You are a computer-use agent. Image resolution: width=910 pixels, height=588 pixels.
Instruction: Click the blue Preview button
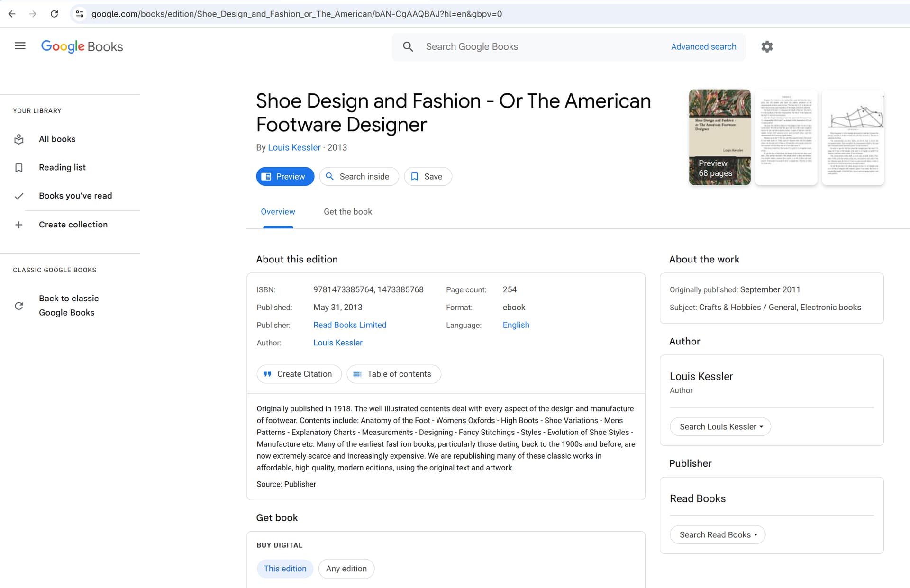[x=285, y=176]
